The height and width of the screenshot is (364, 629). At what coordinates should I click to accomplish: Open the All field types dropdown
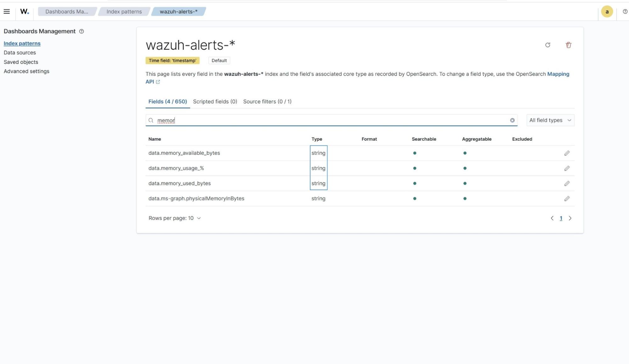tap(550, 120)
